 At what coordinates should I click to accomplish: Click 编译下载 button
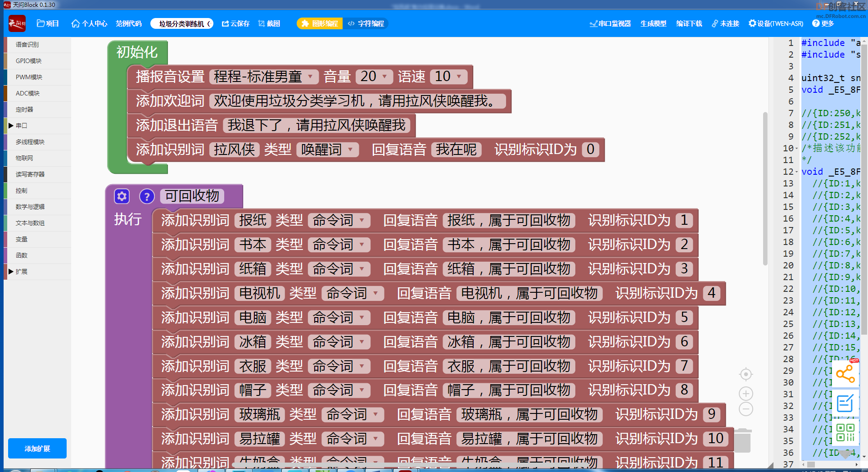tap(689, 23)
